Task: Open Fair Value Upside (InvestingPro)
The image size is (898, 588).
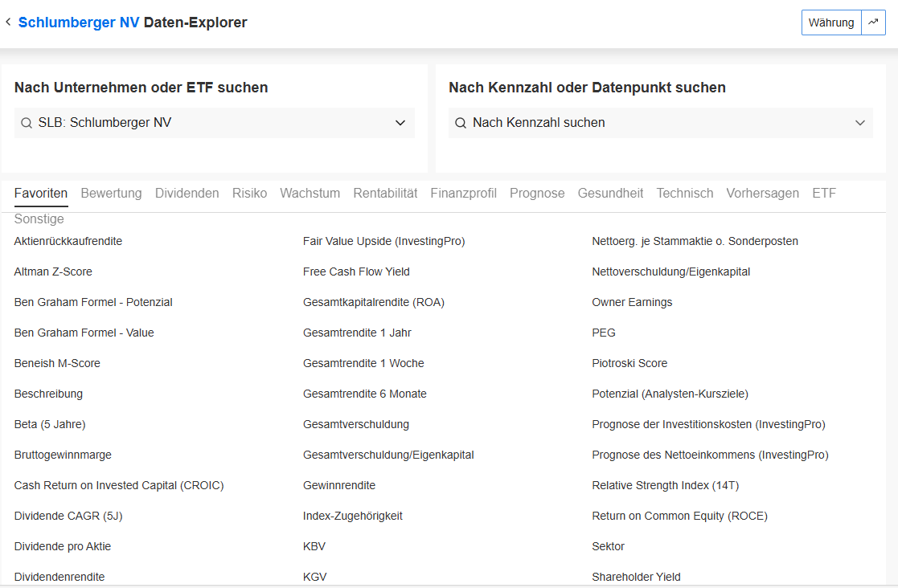Action: (x=383, y=241)
